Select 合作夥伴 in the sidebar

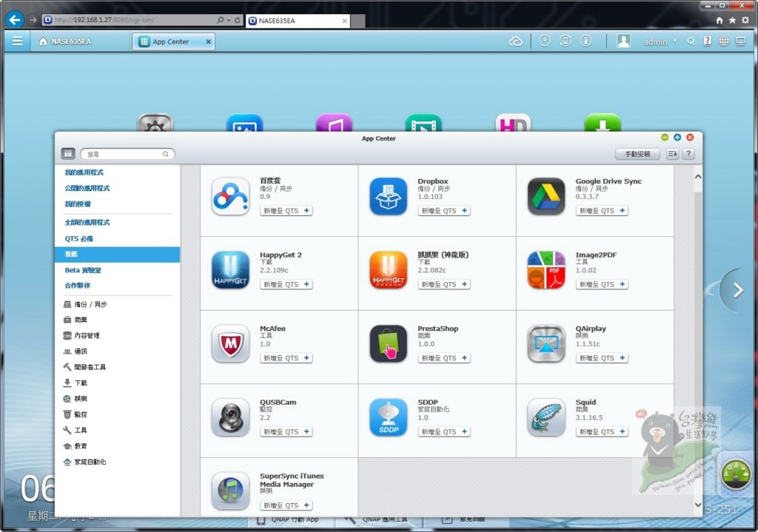coord(78,286)
